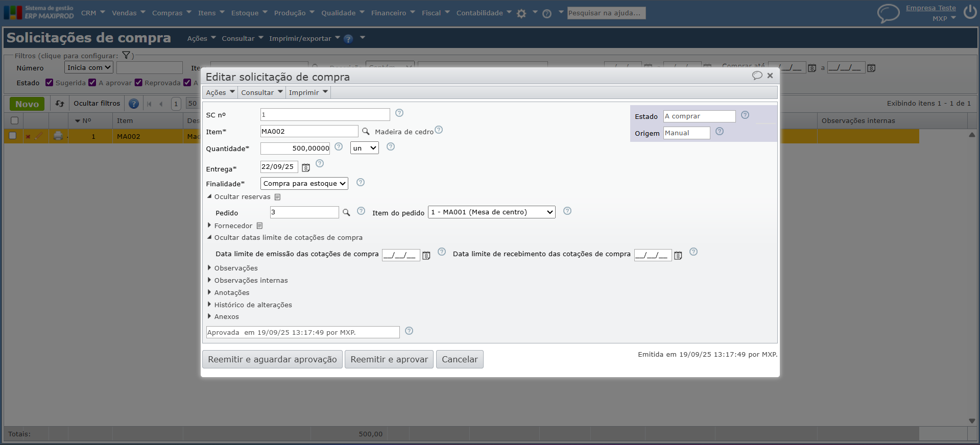The image size is (980, 445).
Task: Click the refresh icon beside Novo
Action: (60, 104)
